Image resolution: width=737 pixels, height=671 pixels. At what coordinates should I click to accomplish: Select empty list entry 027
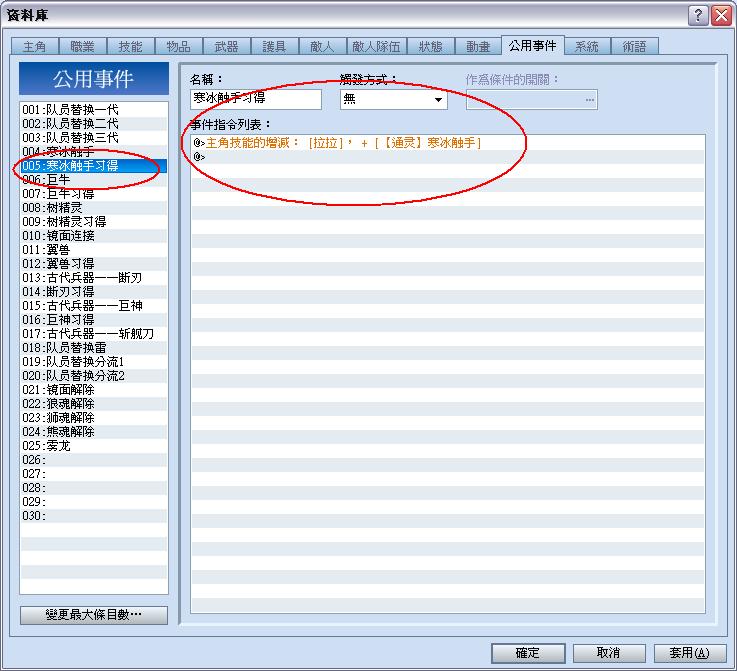click(x=94, y=474)
